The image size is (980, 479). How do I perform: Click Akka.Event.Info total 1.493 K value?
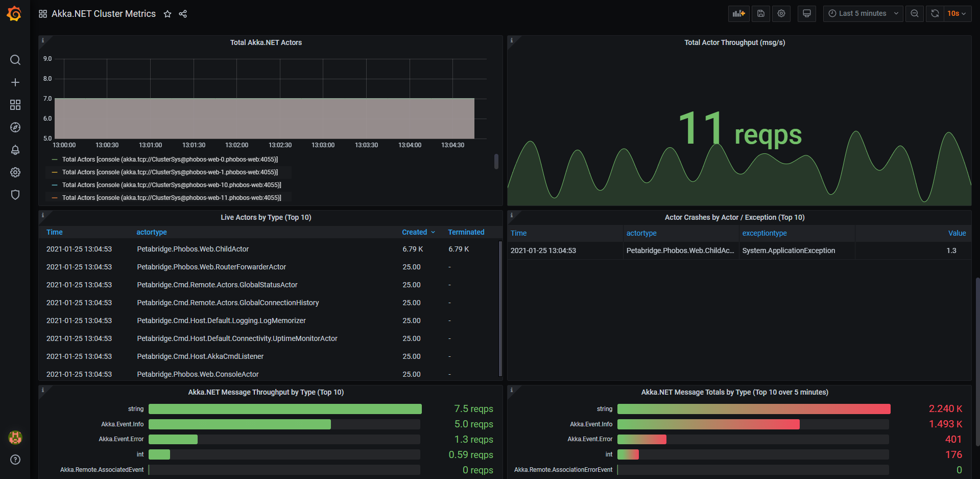tap(945, 424)
